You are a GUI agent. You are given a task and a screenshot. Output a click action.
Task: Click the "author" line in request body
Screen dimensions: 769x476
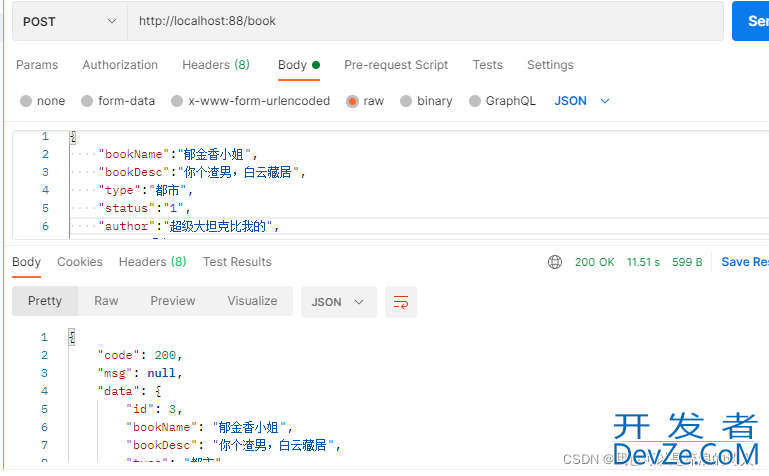tap(189, 226)
